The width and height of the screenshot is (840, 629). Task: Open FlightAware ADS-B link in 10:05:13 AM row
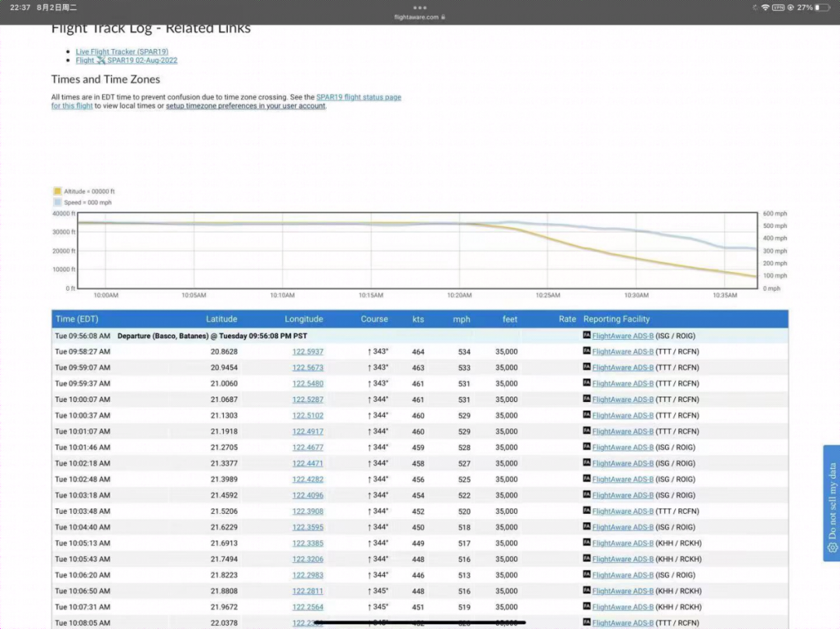click(622, 543)
